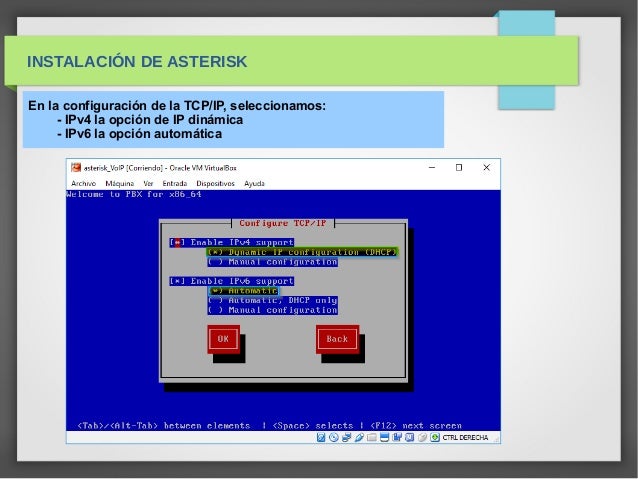
Task: Open the Entrada menu
Action: pos(175,184)
